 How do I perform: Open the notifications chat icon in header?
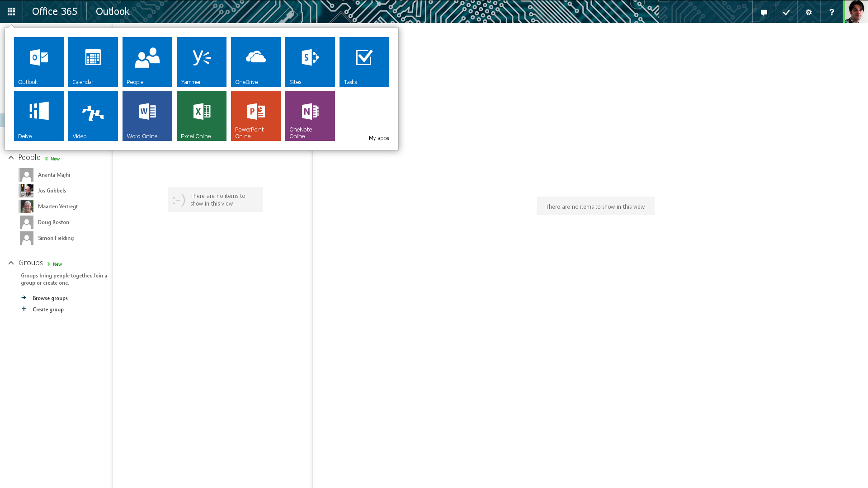(764, 12)
